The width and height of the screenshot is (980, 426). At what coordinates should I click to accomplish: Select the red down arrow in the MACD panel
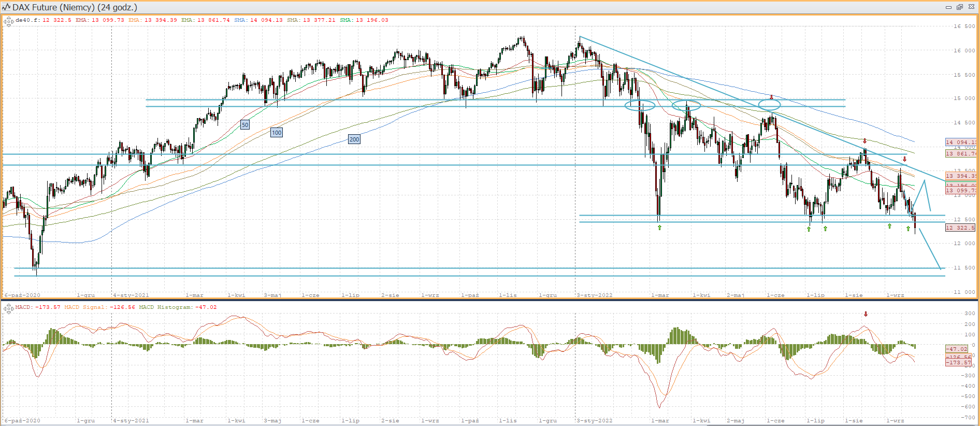click(866, 314)
